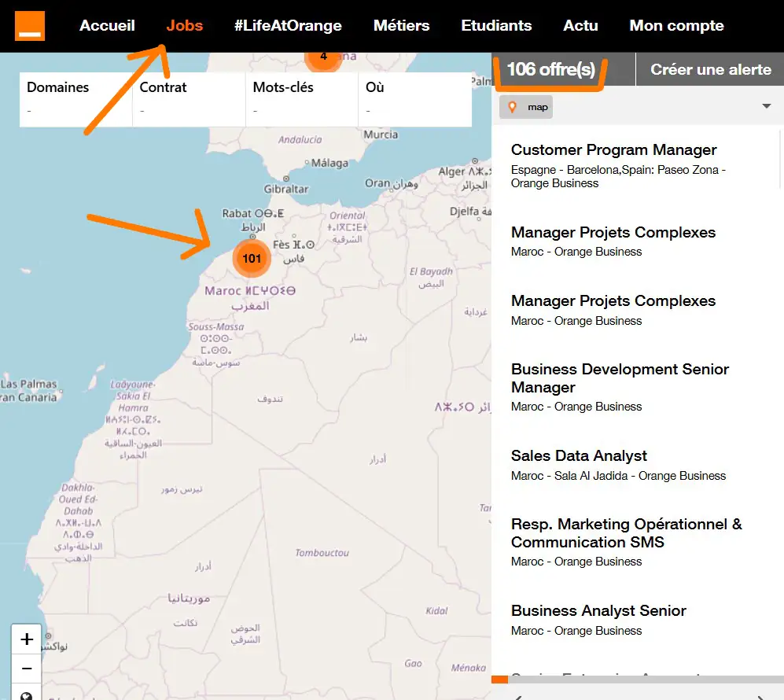Click the globe icon below zoom controls
This screenshot has width=784, height=700.
[27, 695]
